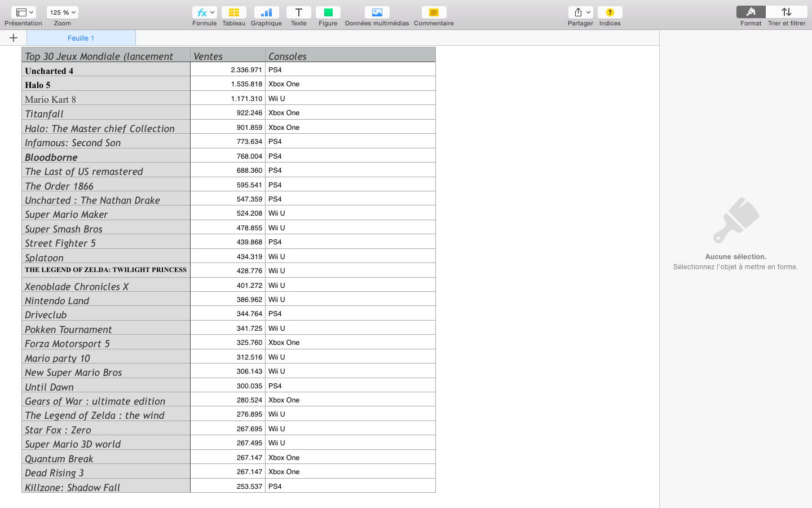Select the Top 30 Jeux Mondiale header

pos(106,55)
